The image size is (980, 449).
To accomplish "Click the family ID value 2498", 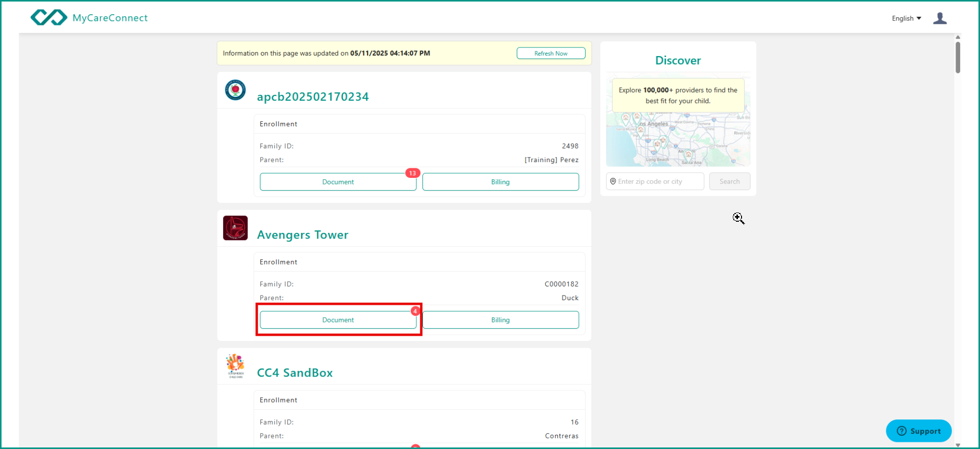I will click(x=570, y=146).
